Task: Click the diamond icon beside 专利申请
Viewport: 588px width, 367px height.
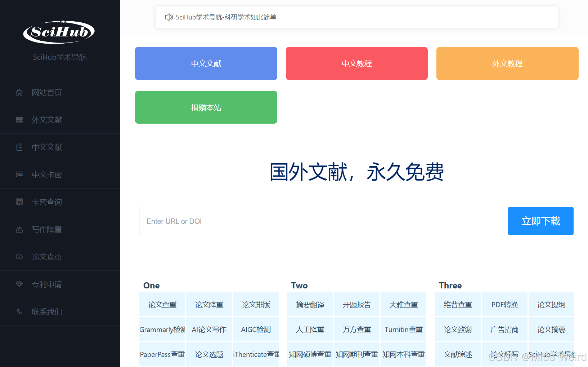Action: click(19, 284)
